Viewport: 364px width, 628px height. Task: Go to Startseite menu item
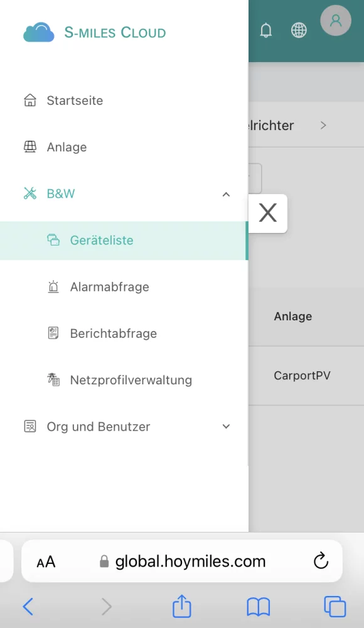[124, 100]
